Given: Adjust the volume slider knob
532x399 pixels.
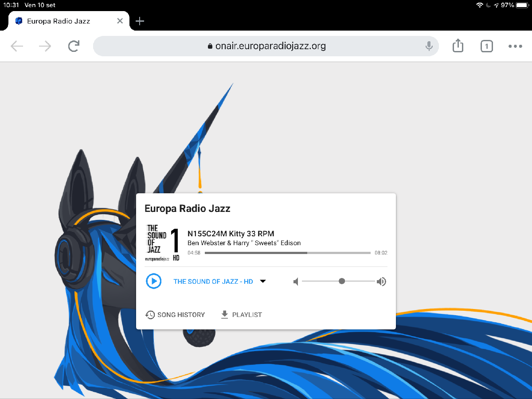Looking at the screenshot, I should [x=341, y=281].
